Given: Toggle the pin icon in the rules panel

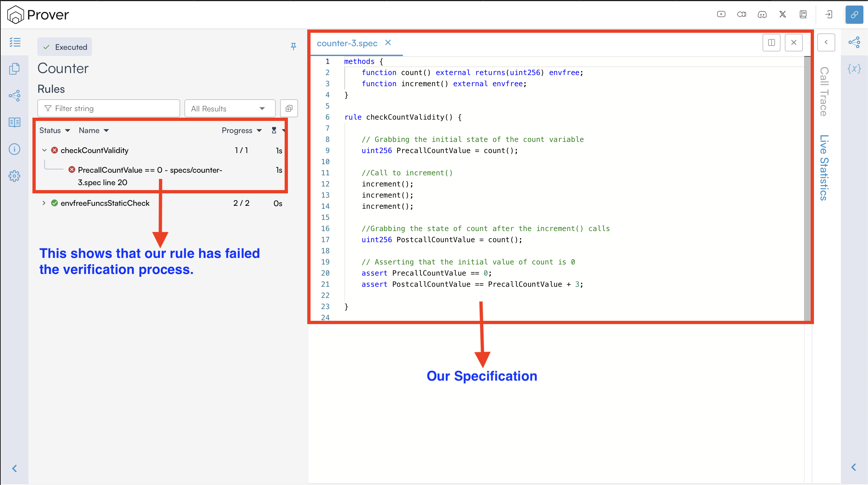Looking at the screenshot, I should pyautogui.click(x=293, y=46).
